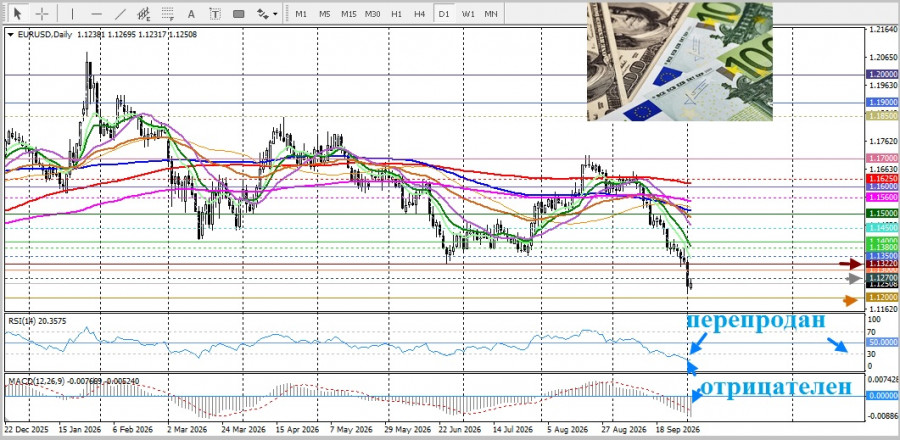This screenshot has height=440, width=900.
Task: Switch chart to M5 timeframe
Action: (324, 13)
